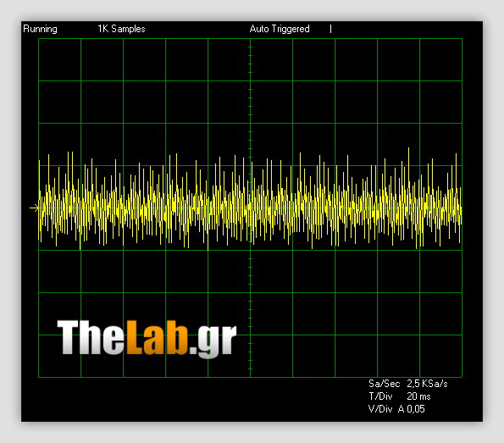The width and height of the screenshot is (504, 443).
Task: Click the TheLab.gr watermark logo
Action: (x=147, y=338)
